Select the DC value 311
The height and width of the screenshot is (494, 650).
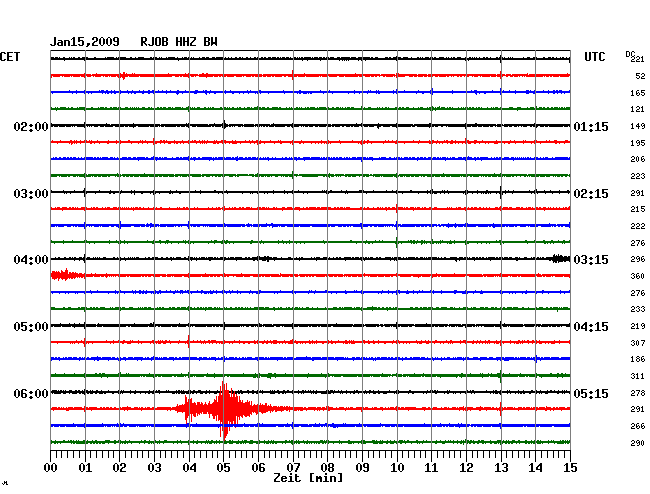638,376
